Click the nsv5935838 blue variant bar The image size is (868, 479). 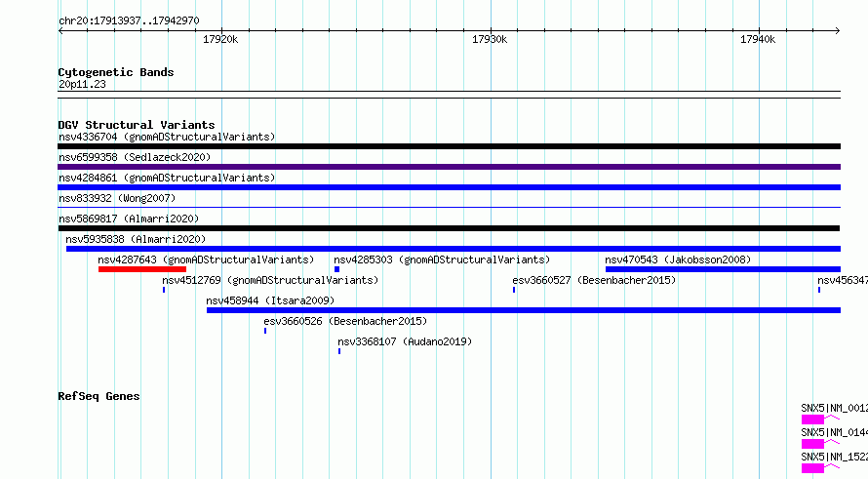click(454, 249)
